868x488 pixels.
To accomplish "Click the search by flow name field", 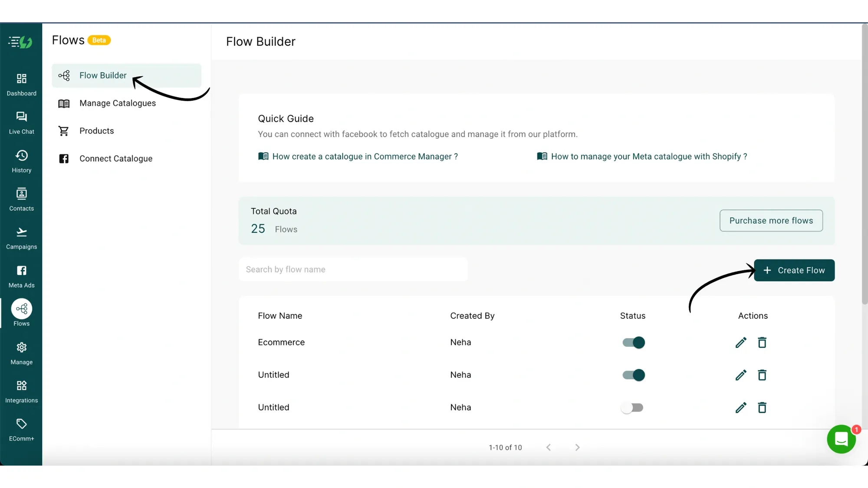I will (x=354, y=269).
